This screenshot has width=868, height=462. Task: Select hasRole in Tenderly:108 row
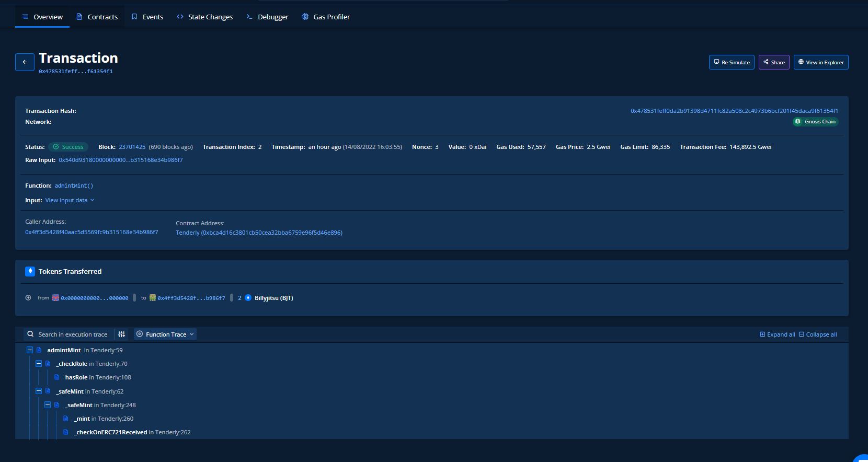[98, 377]
